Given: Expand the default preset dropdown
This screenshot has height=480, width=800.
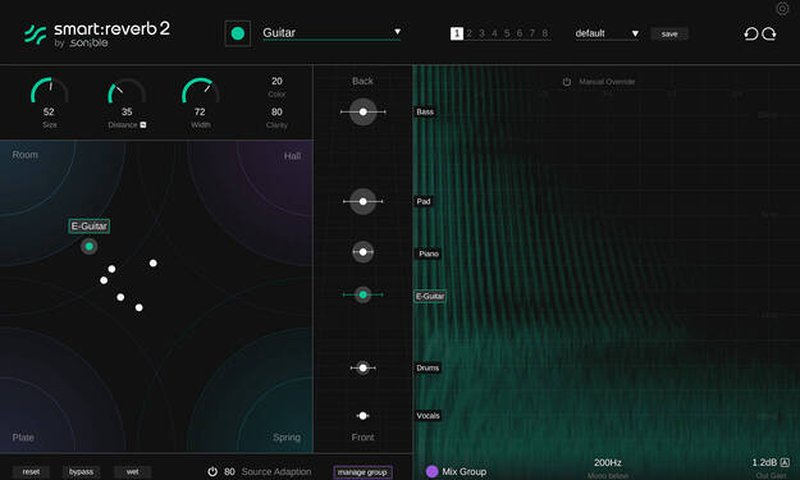Looking at the screenshot, I should [634, 34].
